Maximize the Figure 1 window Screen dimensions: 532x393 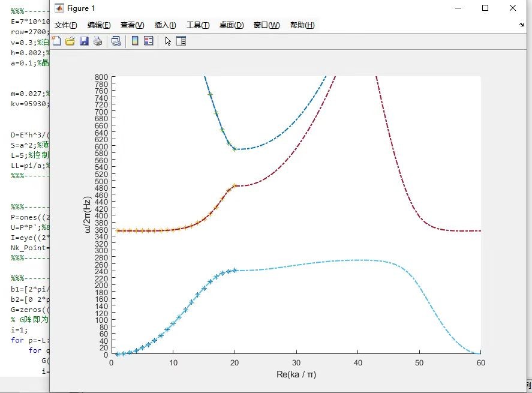coord(485,8)
